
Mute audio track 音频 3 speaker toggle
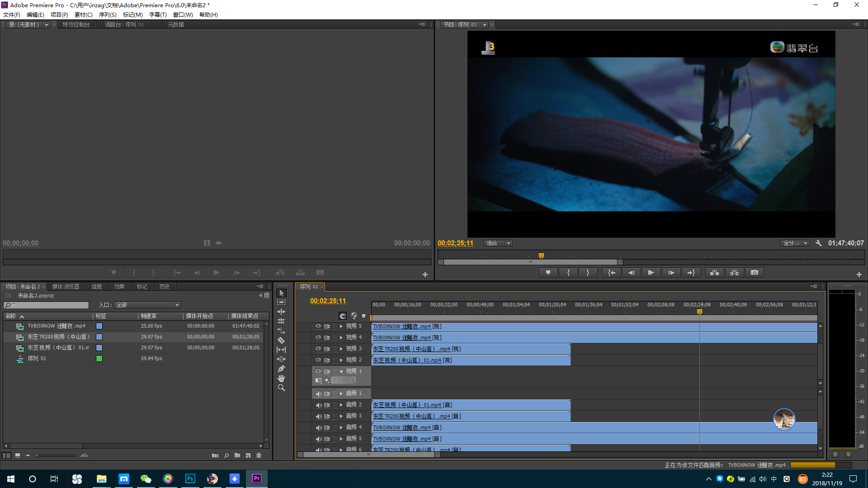[x=318, y=416]
